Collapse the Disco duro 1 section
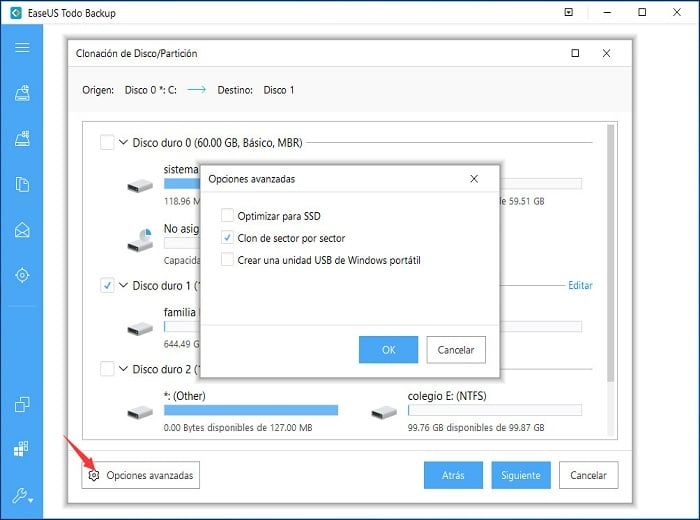 [123, 285]
